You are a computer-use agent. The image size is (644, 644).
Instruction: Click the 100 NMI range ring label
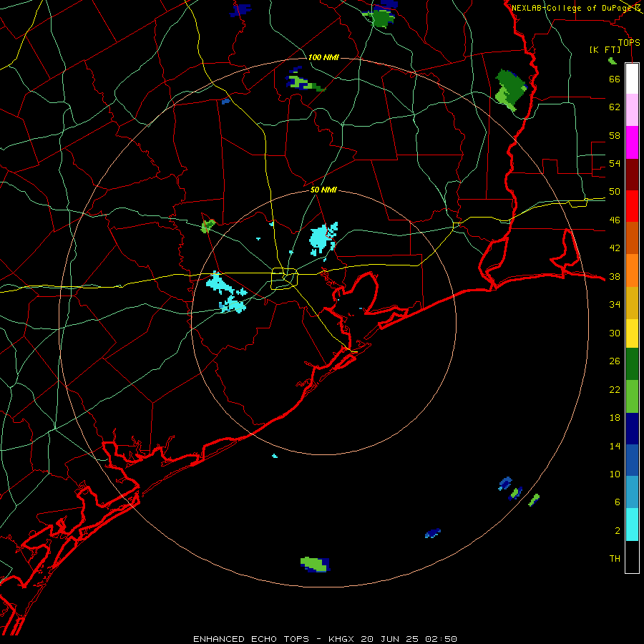(x=323, y=57)
